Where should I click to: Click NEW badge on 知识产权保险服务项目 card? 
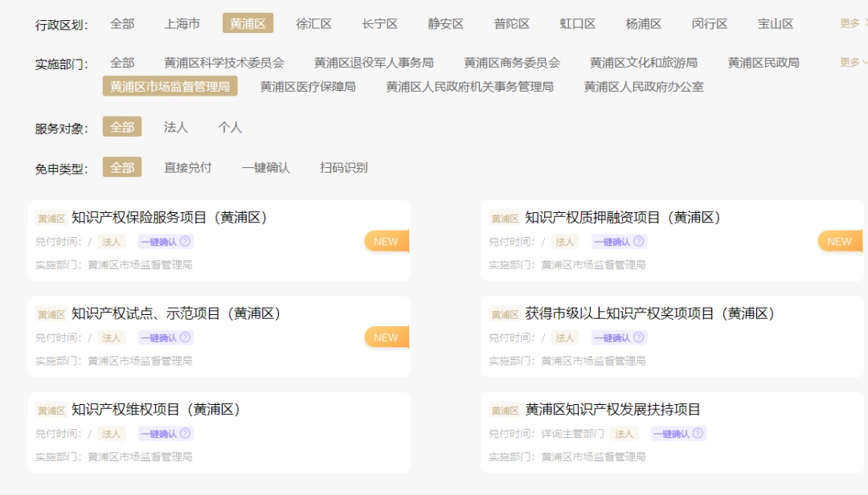pyautogui.click(x=387, y=241)
